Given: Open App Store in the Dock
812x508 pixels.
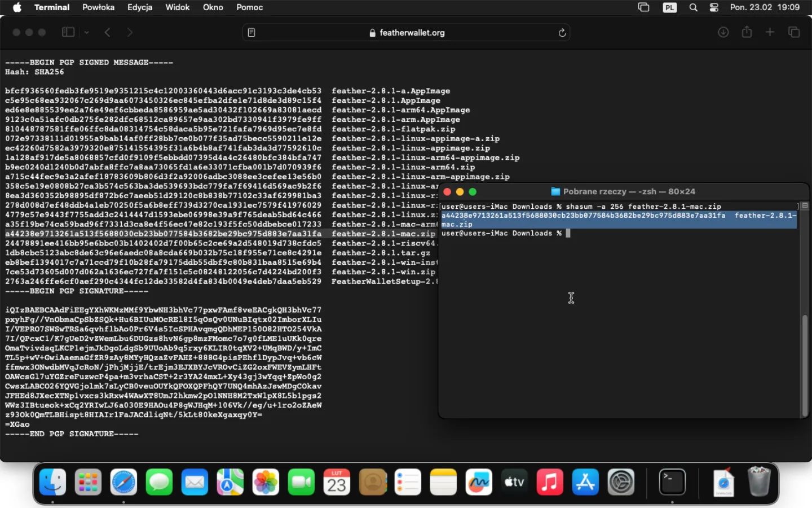Looking at the screenshot, I should pos(585,483).
